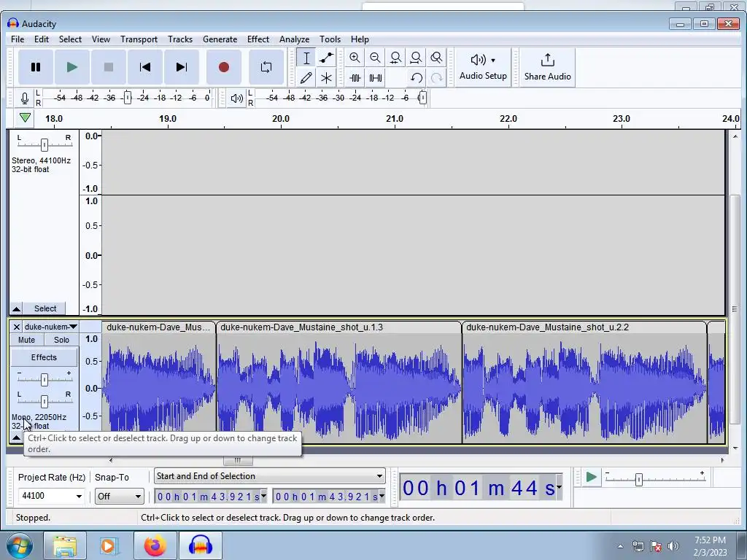Open the Effect menu

tap(258, 39)
